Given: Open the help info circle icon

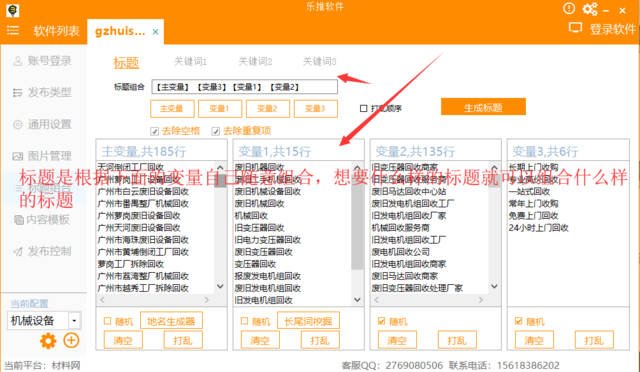Looking at the screenshot, I should tap(569, 8).
